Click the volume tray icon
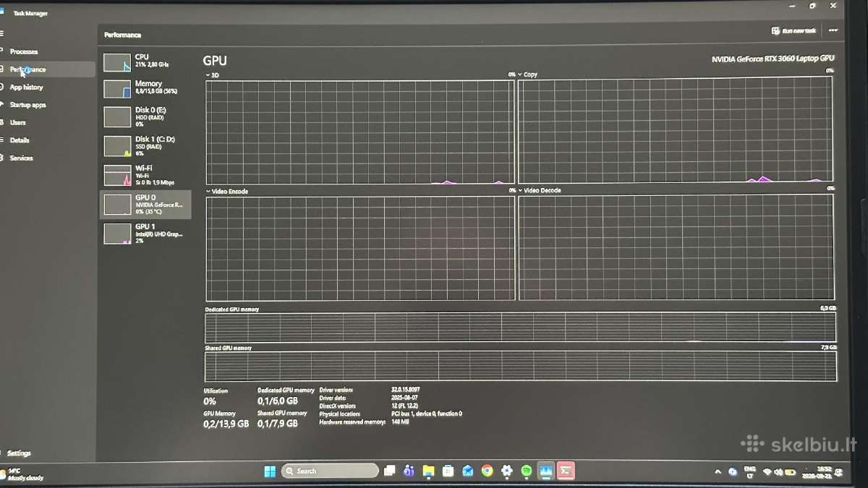The image size is (868, 488). (x=778, y=472)
